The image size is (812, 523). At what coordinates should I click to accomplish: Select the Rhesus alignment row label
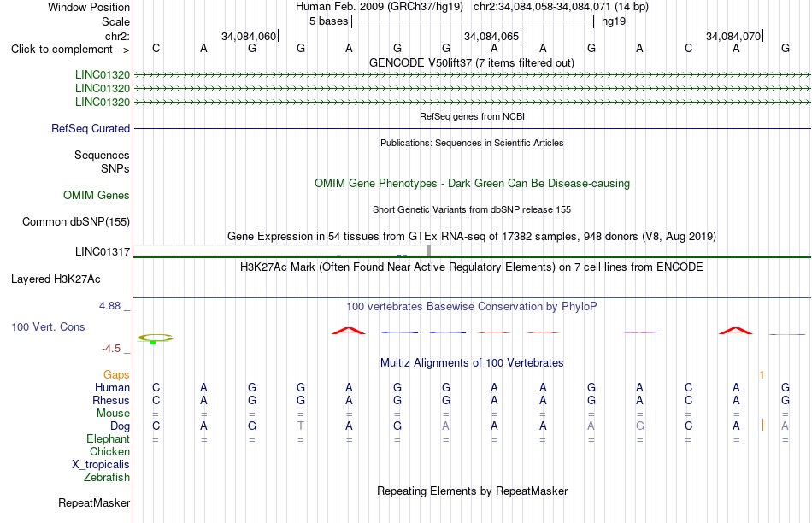coord(111,400)
